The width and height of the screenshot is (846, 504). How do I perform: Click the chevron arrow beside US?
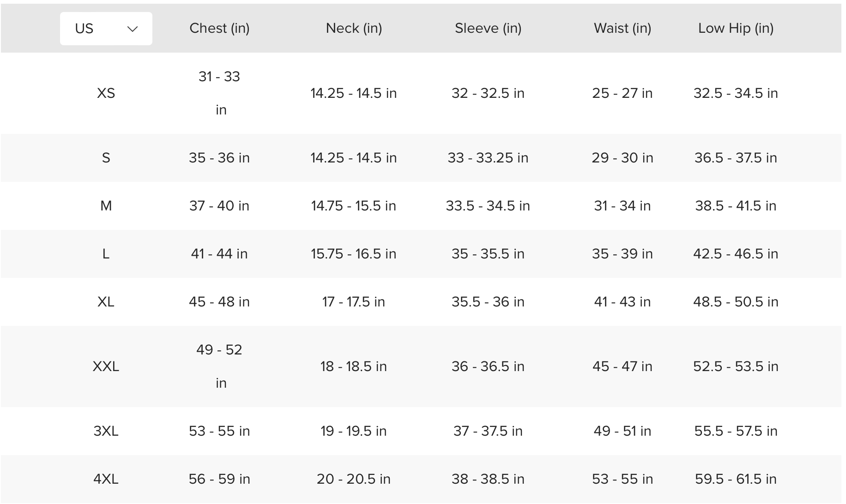133,29
